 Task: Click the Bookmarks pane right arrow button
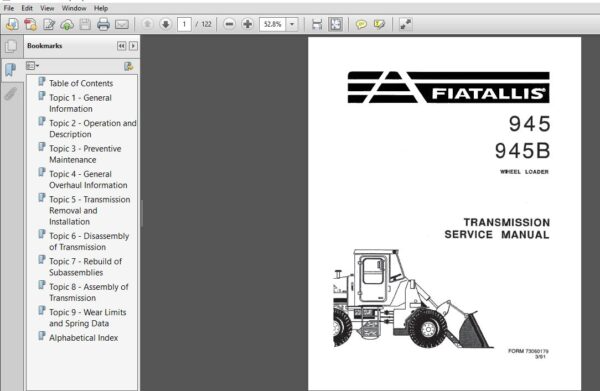pyautogui.click(x=133, y=46)
